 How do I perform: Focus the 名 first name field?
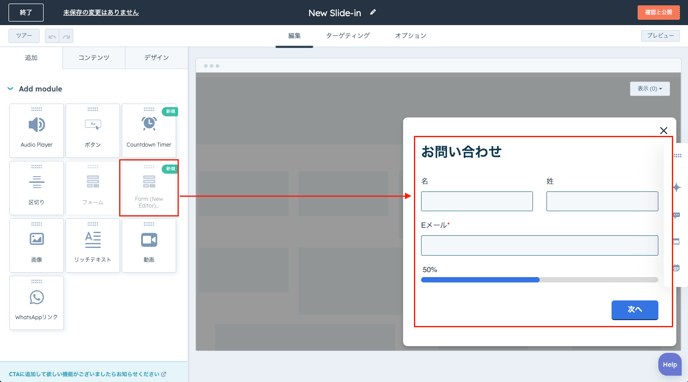[x=477, y=201]
